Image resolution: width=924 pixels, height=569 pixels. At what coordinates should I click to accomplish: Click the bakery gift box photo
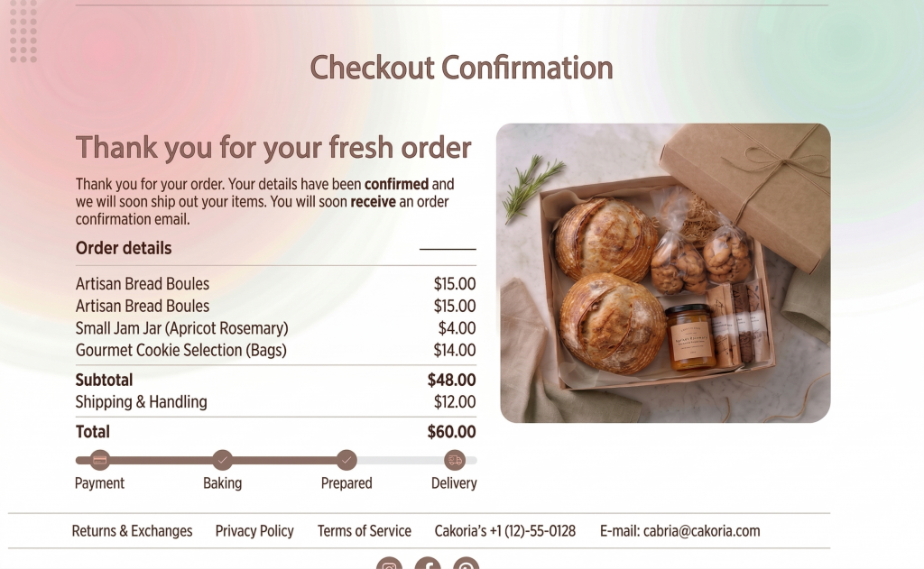point(664,272)
